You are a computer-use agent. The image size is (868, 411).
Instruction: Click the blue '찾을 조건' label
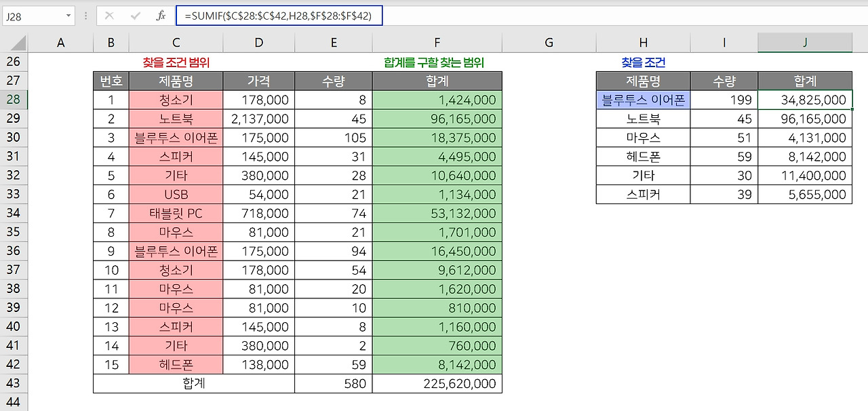(x=644, y=62)
